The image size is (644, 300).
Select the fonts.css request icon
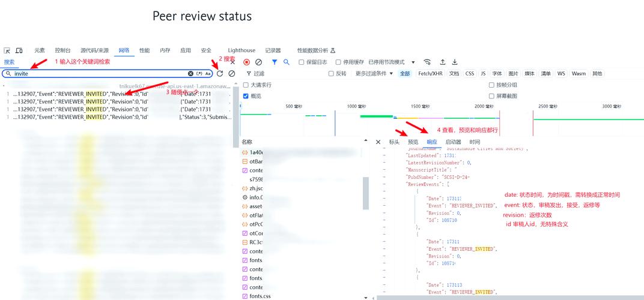pos(245,296)
